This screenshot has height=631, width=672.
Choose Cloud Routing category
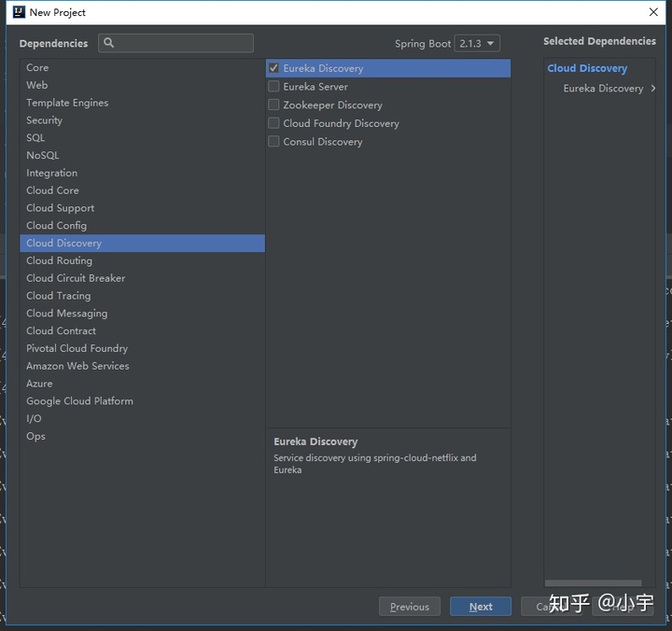click(x=142, y=261)
